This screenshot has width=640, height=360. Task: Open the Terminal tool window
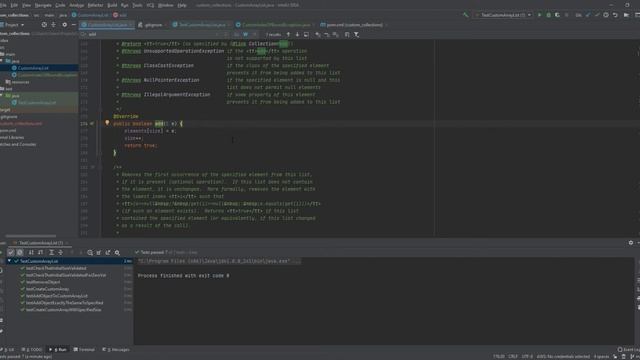click(x=84, y=350)
